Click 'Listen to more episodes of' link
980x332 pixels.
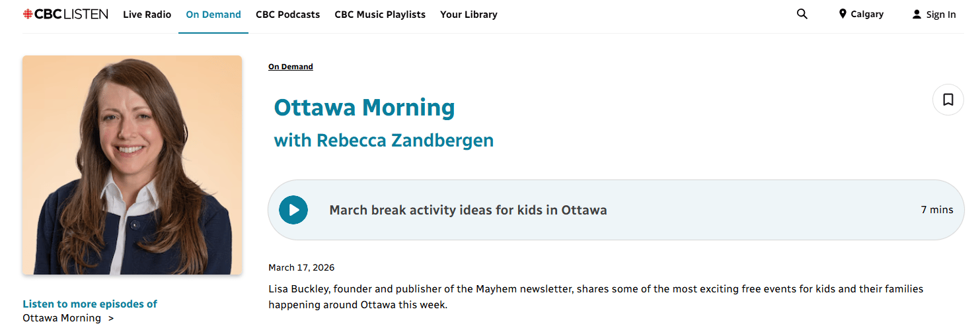[90, 304]
